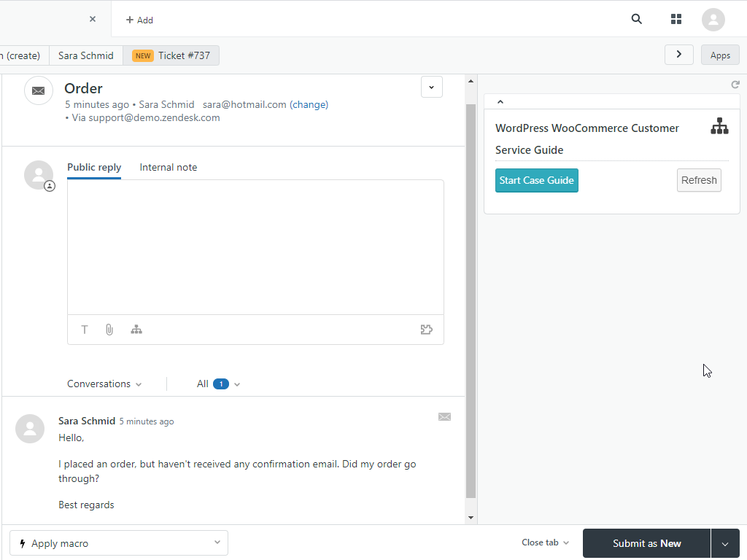Image resolution: width=747 pixels, height=560 pixels.
Task: Open the submit status dropdown arrow
Action: 725,543
